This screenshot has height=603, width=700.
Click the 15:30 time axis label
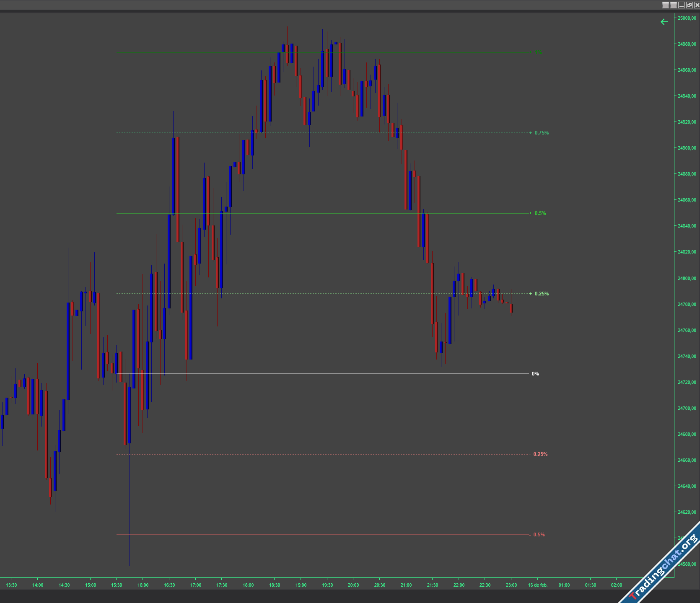pos(117,585)
